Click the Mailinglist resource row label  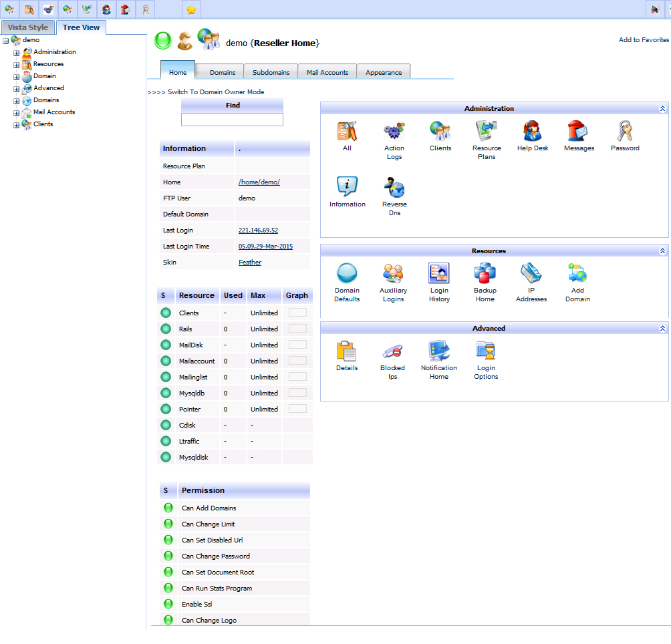193,377
